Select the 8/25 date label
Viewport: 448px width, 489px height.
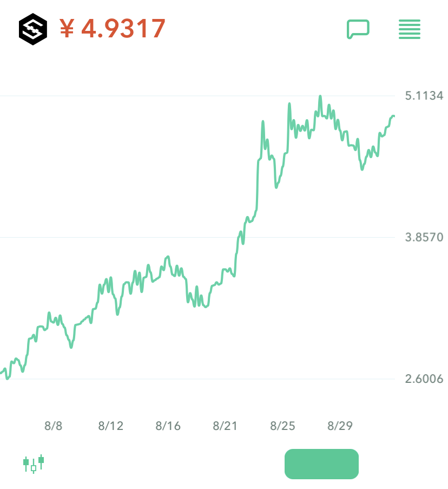pos(282,426)
